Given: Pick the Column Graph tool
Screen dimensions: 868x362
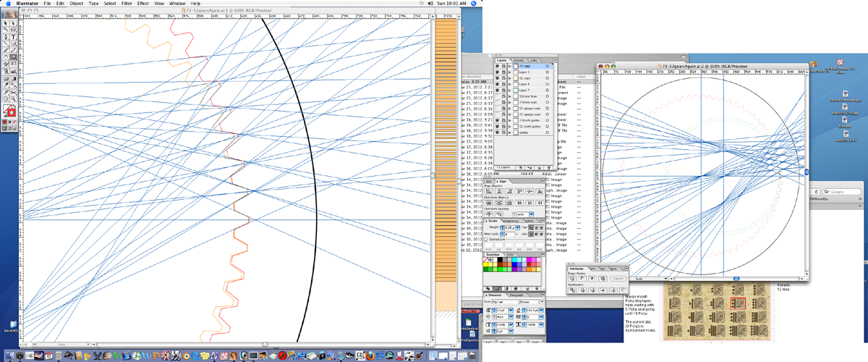Looking at the screenshot, I should [13, 70].
